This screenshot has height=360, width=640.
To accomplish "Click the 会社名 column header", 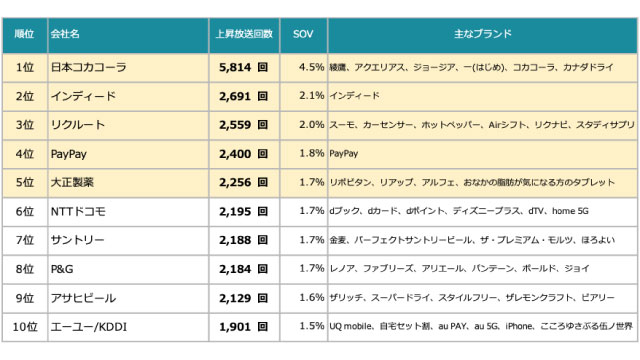I will pyautogui.click(x=128, y=34).
